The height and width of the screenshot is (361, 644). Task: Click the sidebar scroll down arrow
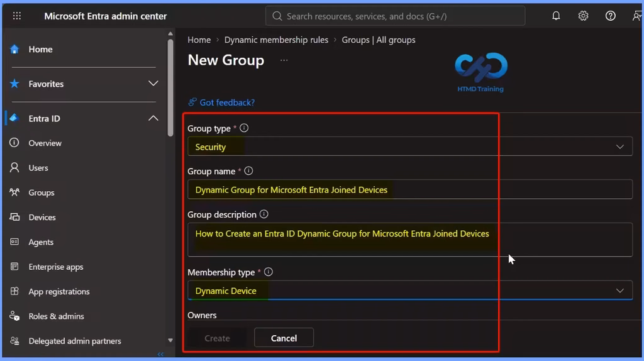pyautogui.click(x=170, y=340)
